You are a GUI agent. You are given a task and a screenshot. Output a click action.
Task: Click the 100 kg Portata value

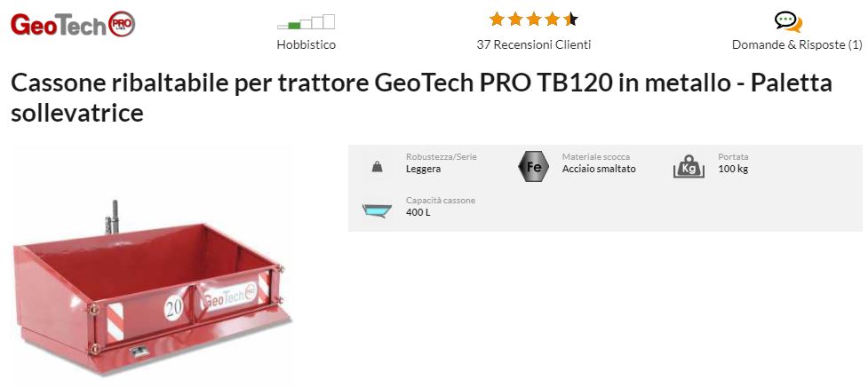(733, 170)
